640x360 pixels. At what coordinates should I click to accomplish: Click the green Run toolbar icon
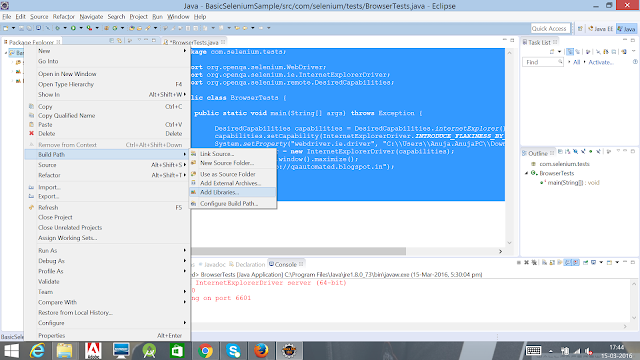73,28
